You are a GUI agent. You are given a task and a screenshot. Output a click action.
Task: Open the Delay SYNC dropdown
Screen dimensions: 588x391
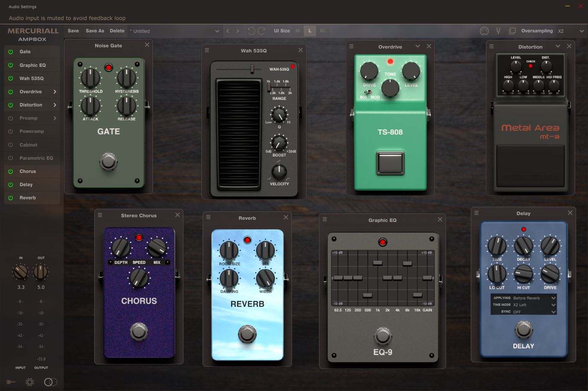(534, 312)
